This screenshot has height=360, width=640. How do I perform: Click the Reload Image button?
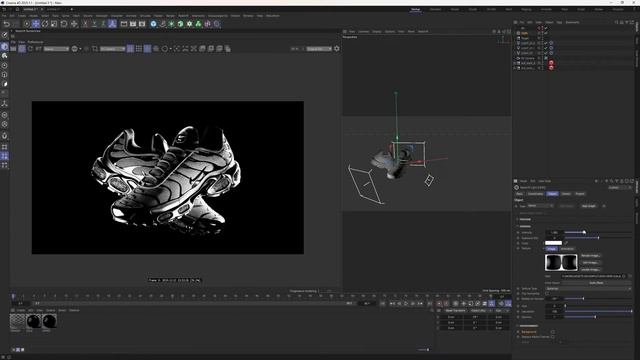tap(591, 256)
